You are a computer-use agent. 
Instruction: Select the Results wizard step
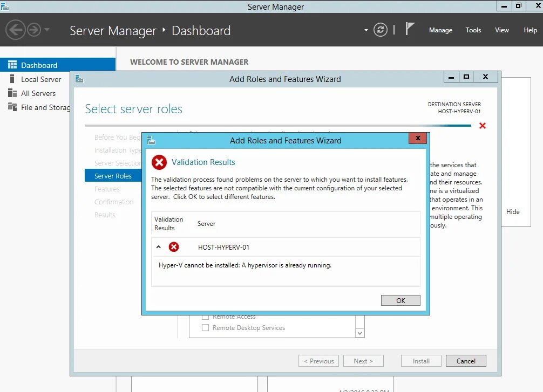105,215
